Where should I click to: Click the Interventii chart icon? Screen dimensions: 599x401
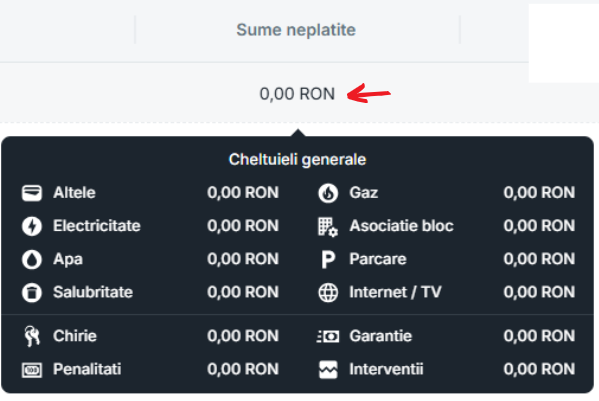coord(328,369)
